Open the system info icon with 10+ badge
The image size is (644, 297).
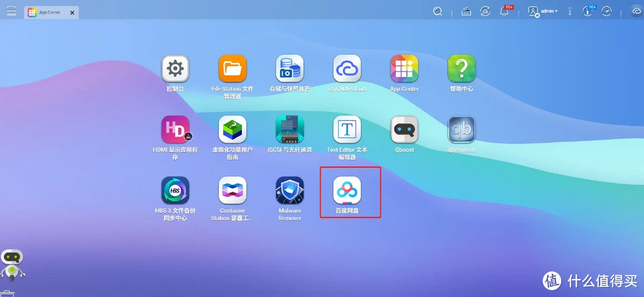[x=589, y=11]
